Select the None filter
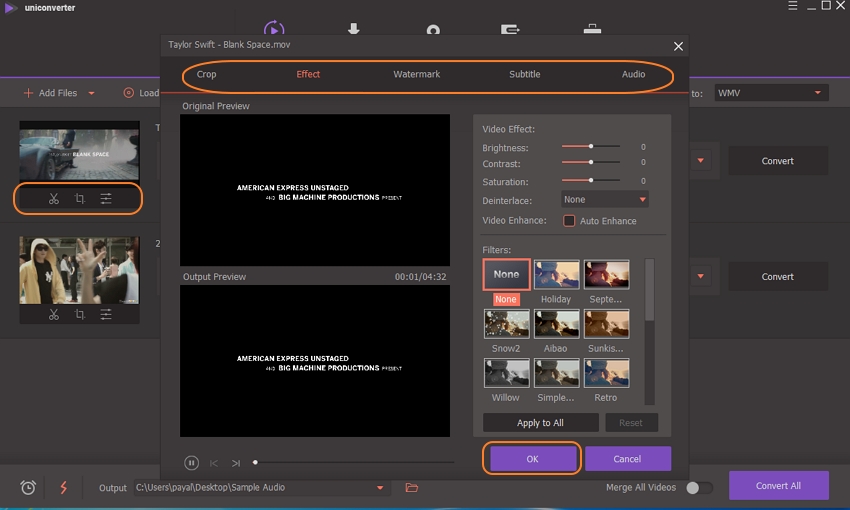Viewport: 850px width, 510px height. (506, 274)
